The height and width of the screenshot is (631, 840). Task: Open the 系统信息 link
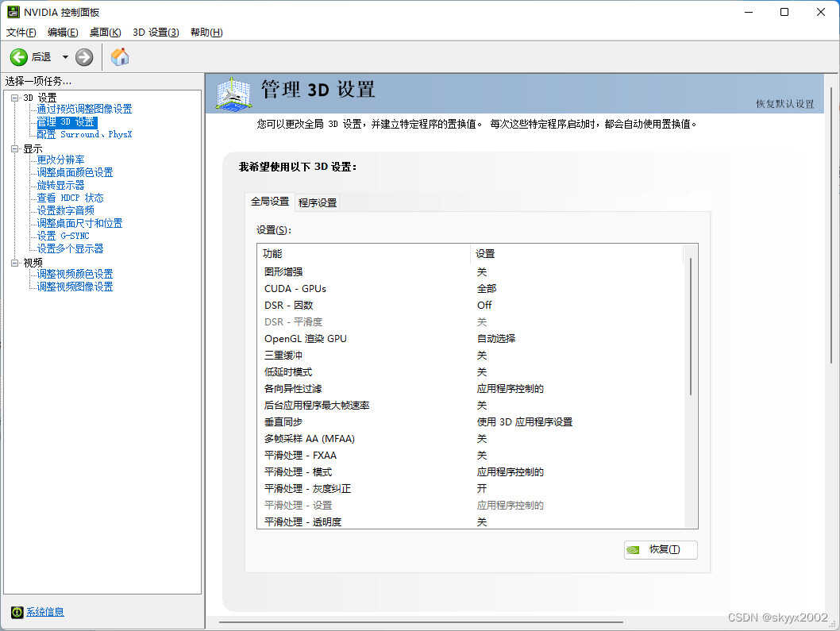pyautogui.click(x=45, y=612)
